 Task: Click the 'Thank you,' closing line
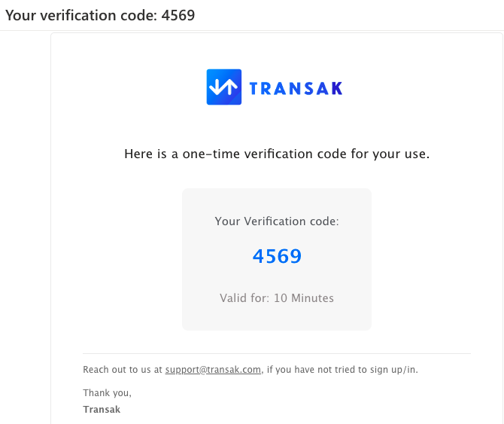(107, 393)
